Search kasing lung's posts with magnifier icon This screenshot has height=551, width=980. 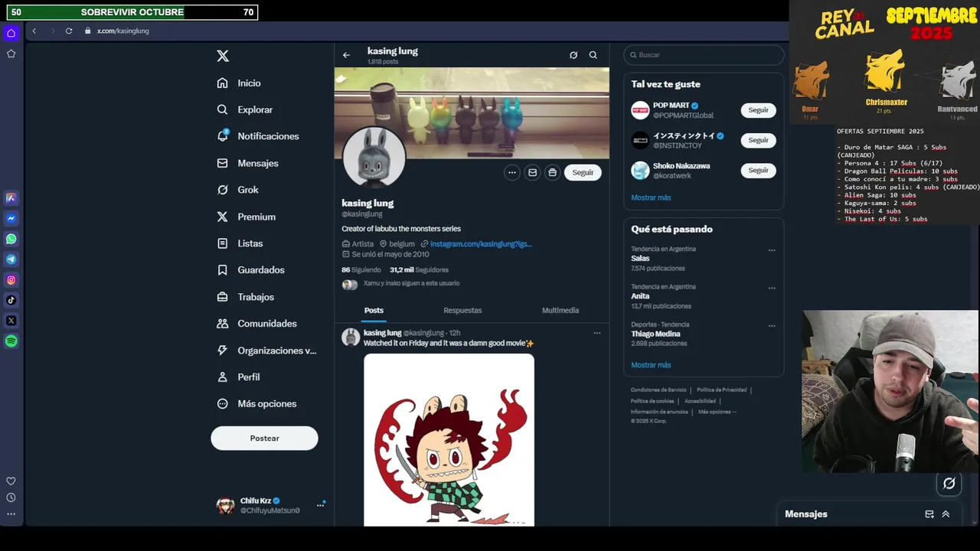click(x=593, y=55)
